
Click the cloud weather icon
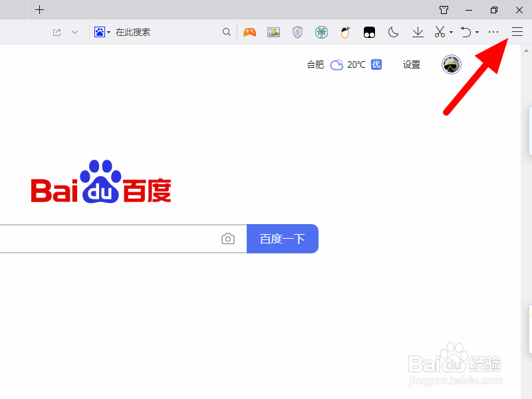coord(336,65)
